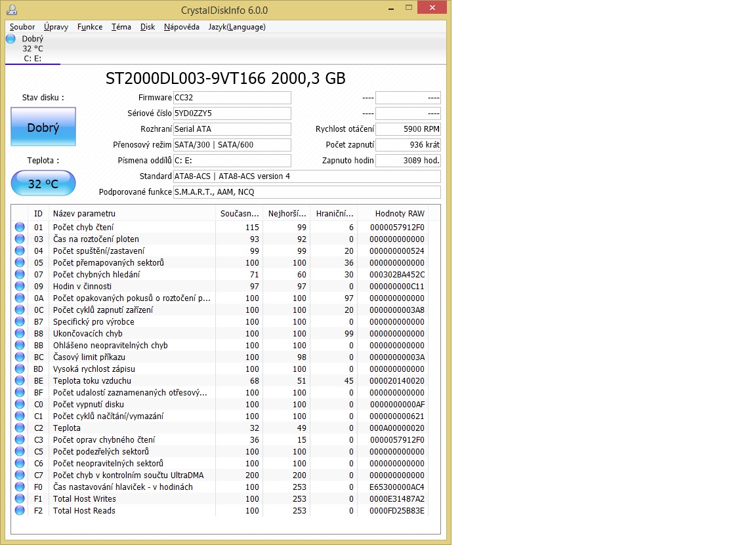Click status icon for Počet oprav chybného čtení
This screenshot has height=545, width=756.
[20, 439]
